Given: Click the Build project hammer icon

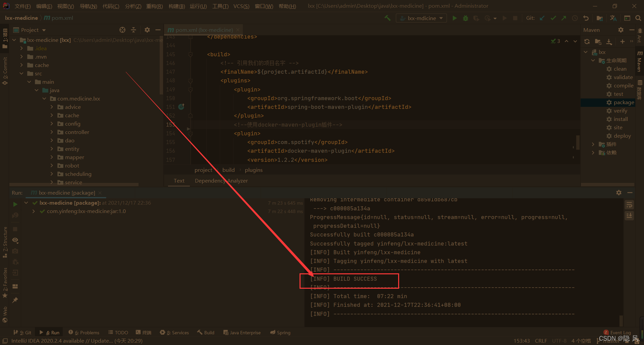Looking at the screenshot, I should pos(387,18).
